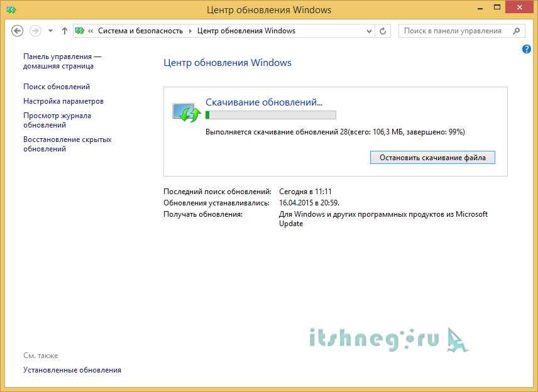Open the Просмотр журнала обновлений link
Viewport: 538px width, 392px height.
point(57,120)
